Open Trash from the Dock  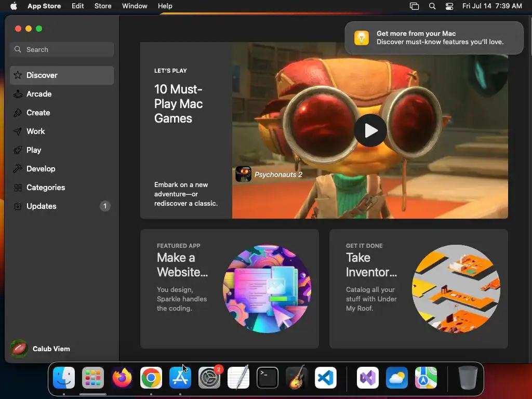pyautogui.click(x=468, y=378)
